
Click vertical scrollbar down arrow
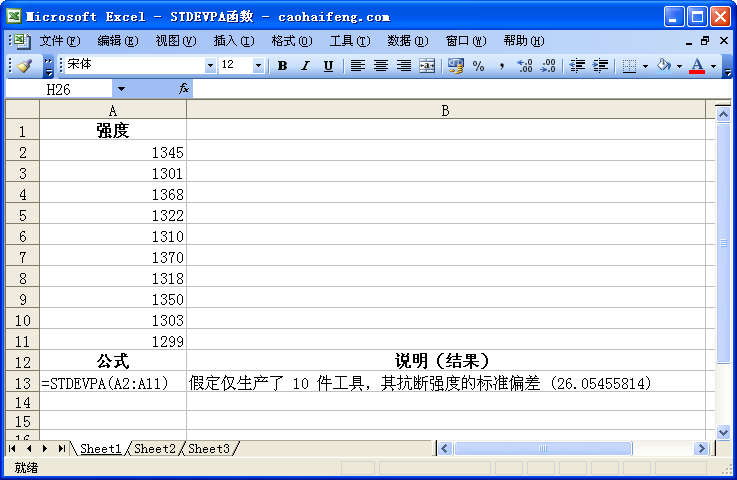click(723, 432)
